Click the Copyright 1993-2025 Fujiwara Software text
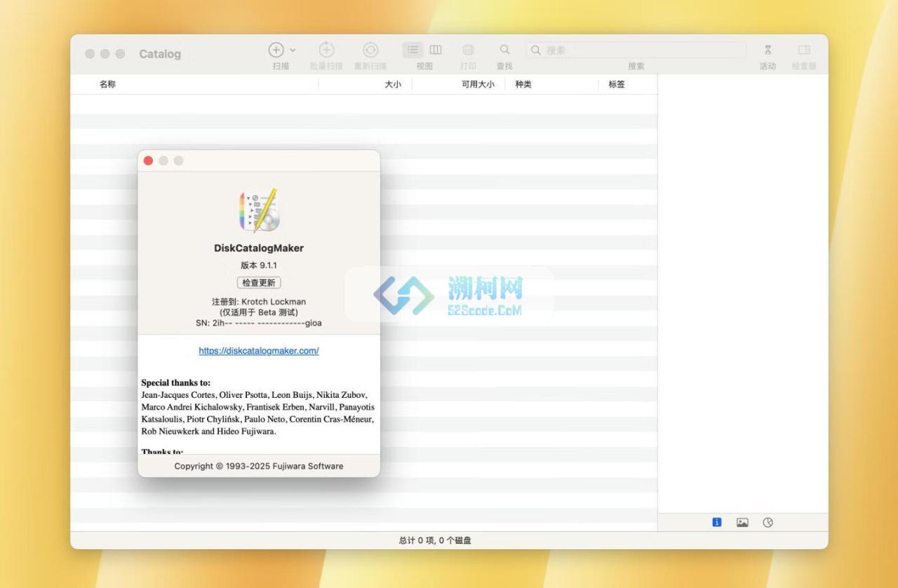The height and width of the screenshot is (588, 898). [259, 466]
